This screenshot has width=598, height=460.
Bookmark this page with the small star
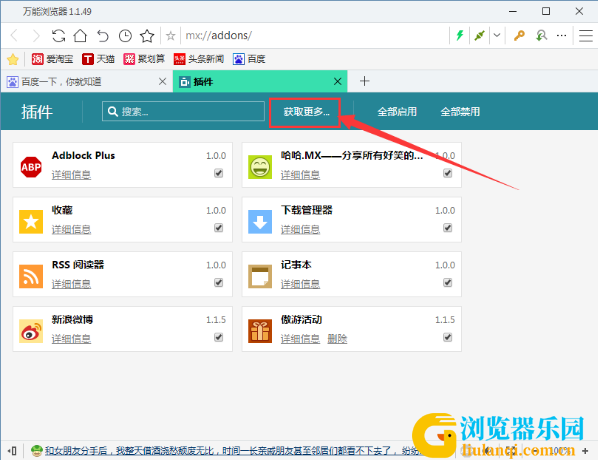pos(170,36)
